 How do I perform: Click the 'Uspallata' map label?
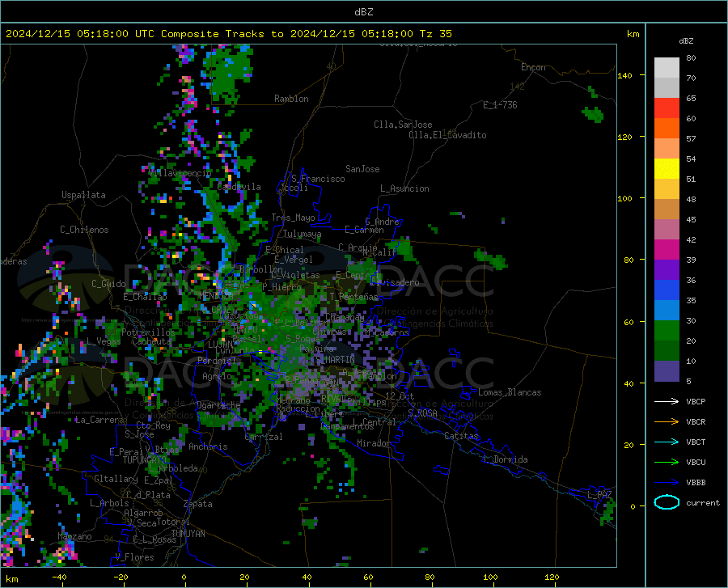click(x=83, y=195)
